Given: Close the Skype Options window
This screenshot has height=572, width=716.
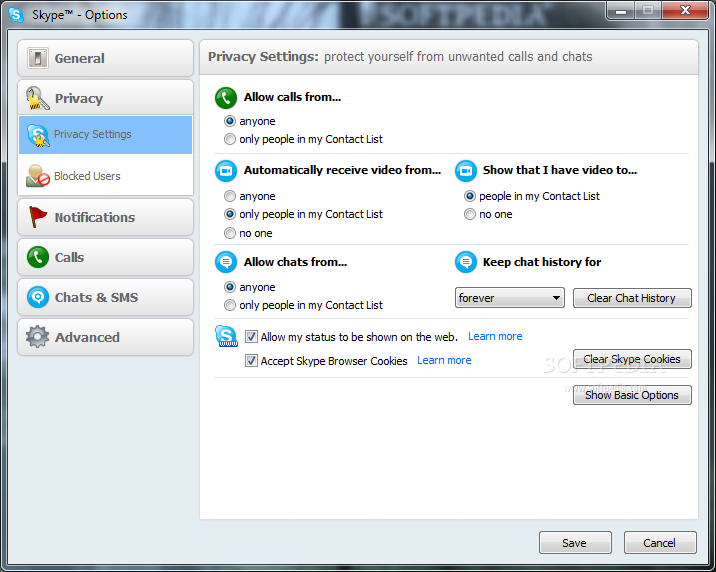Looking at the screenshot, I should pos(685,10).
